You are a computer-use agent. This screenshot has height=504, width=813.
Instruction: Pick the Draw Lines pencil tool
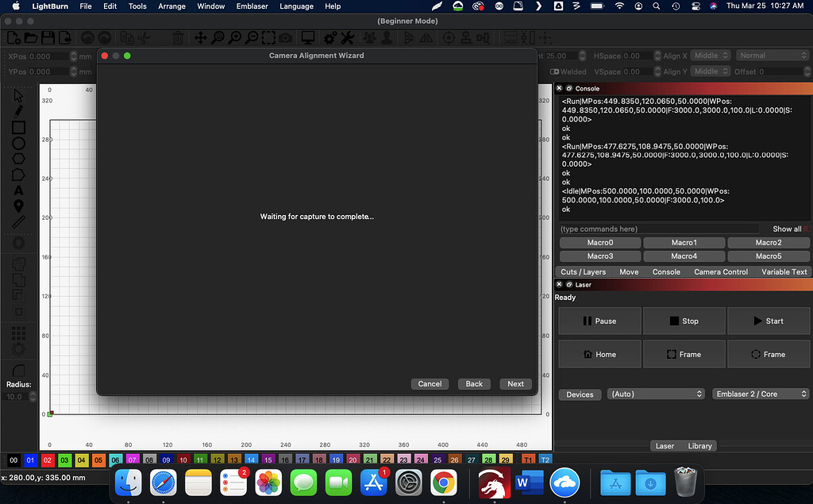[x=18, y=112]
